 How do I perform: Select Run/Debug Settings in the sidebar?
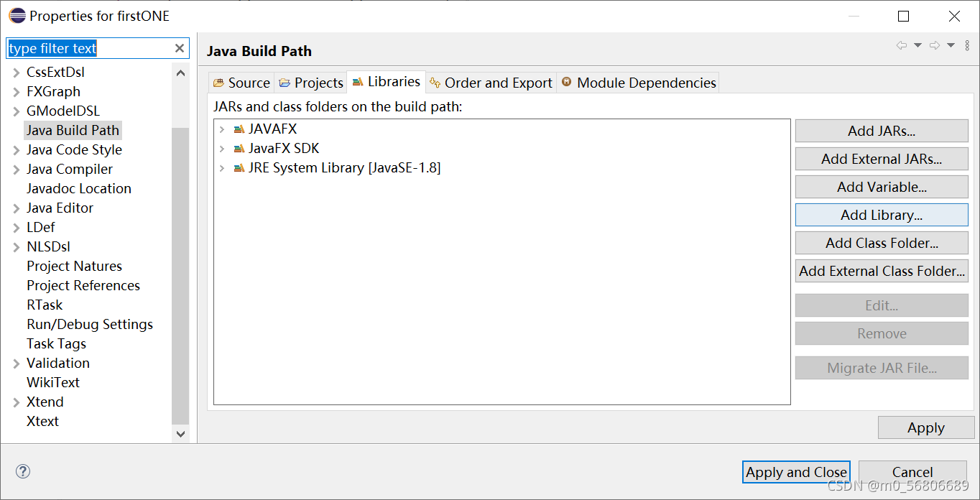coord(90,324)
